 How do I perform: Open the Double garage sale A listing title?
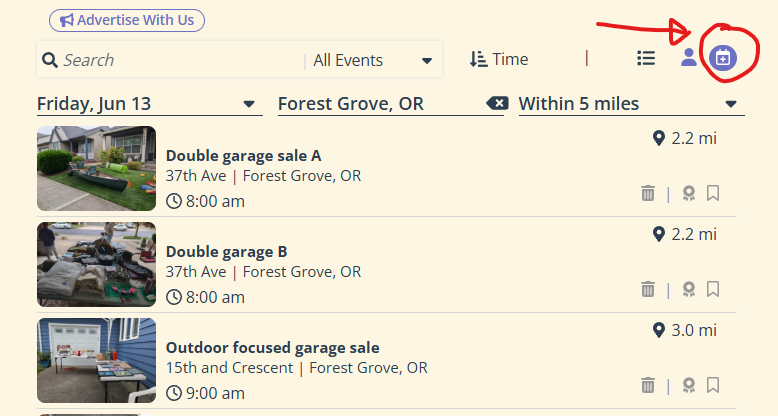click(x=243, y=156)
